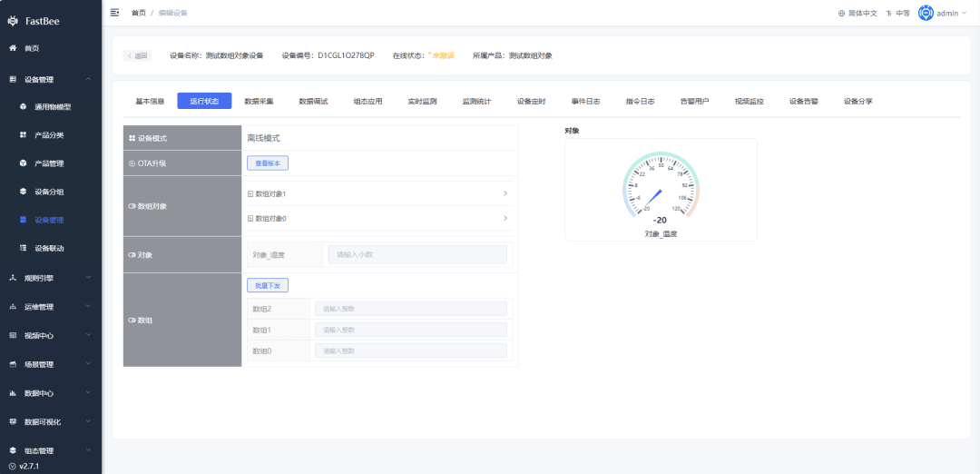980x474 pixels.
Task: Switch to the 组态应用 tab
Action: pos(367,102)
